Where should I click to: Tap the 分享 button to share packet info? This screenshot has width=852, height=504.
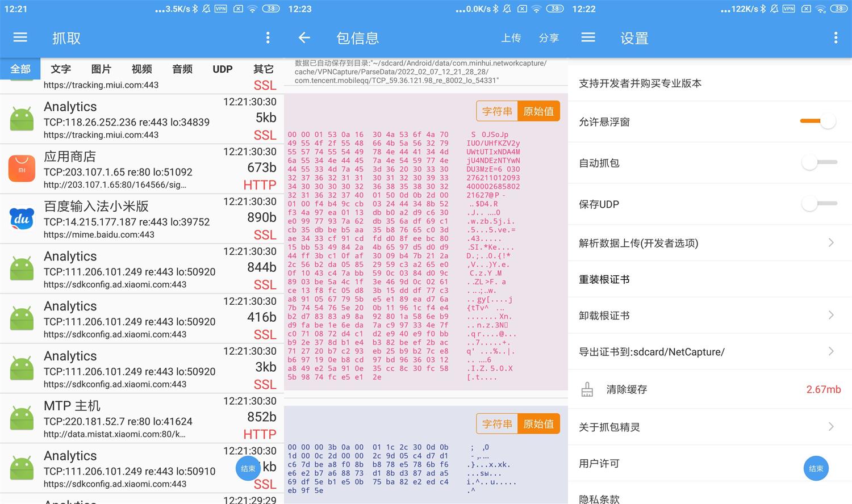[549, 37]
